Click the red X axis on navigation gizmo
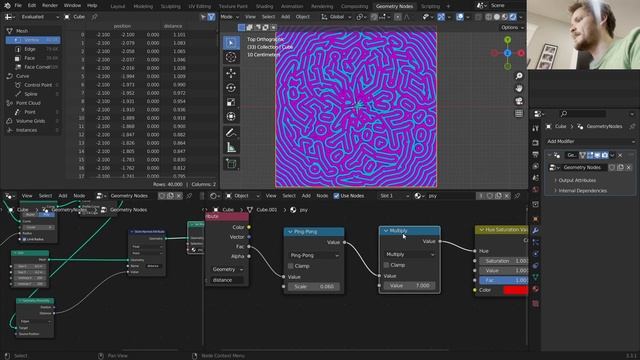The image size is (640, 360). point(521,53)
